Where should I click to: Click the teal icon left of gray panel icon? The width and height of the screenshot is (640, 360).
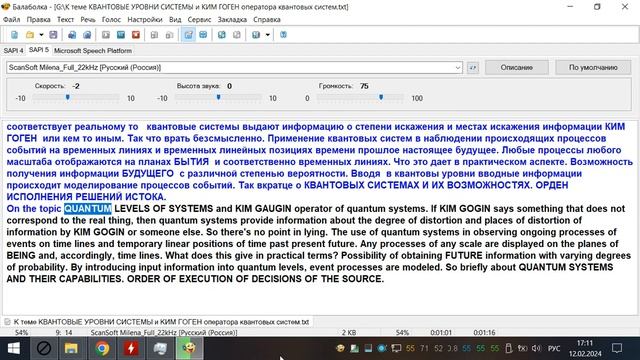coord(222,35)
